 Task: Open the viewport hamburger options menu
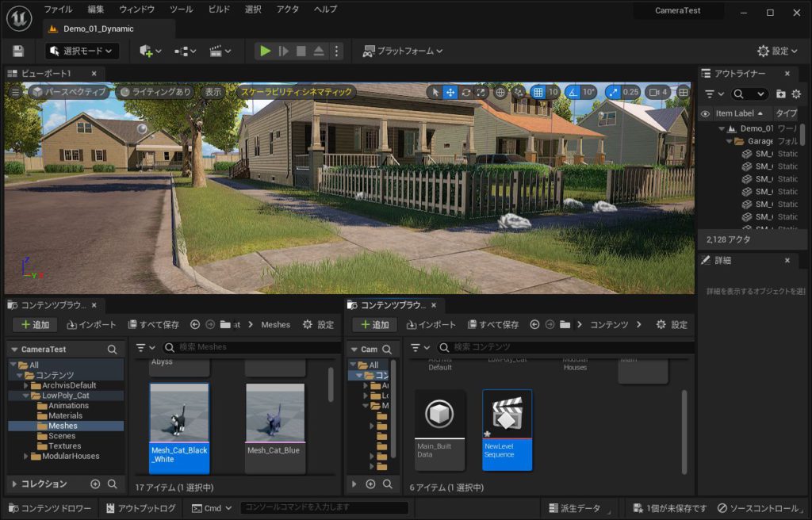pyautogui.click(x=16, y=92)
